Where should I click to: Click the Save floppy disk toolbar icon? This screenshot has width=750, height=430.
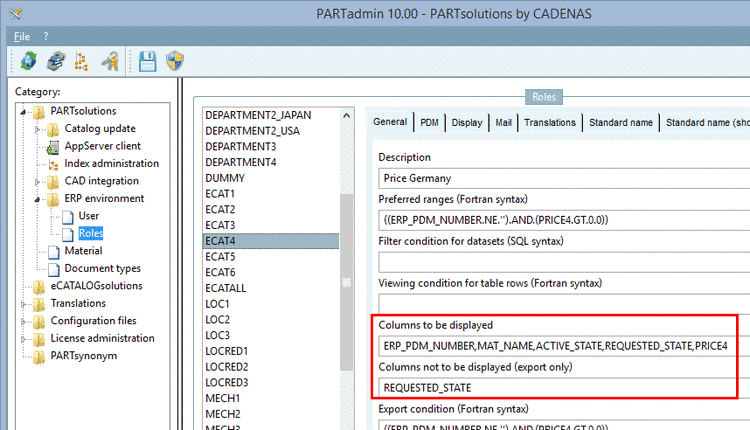click(x=147, y=62)
